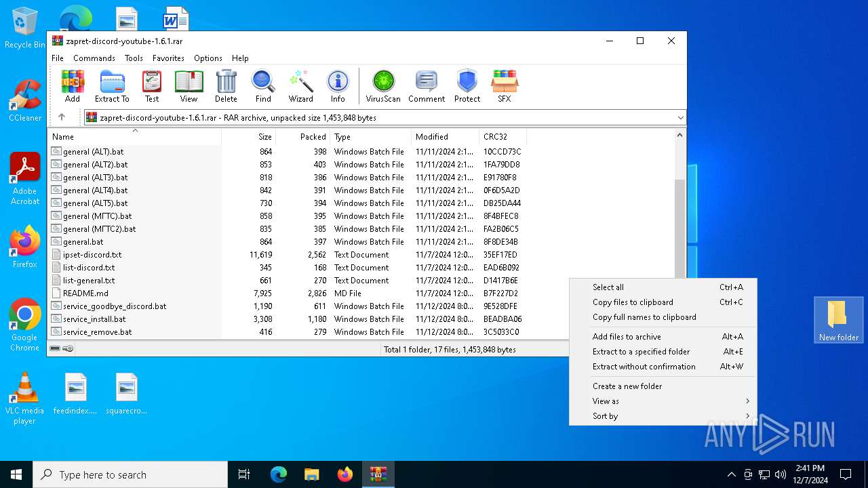Open squarecro image file on desktop

pyautogui.click(x=127, y=394)
